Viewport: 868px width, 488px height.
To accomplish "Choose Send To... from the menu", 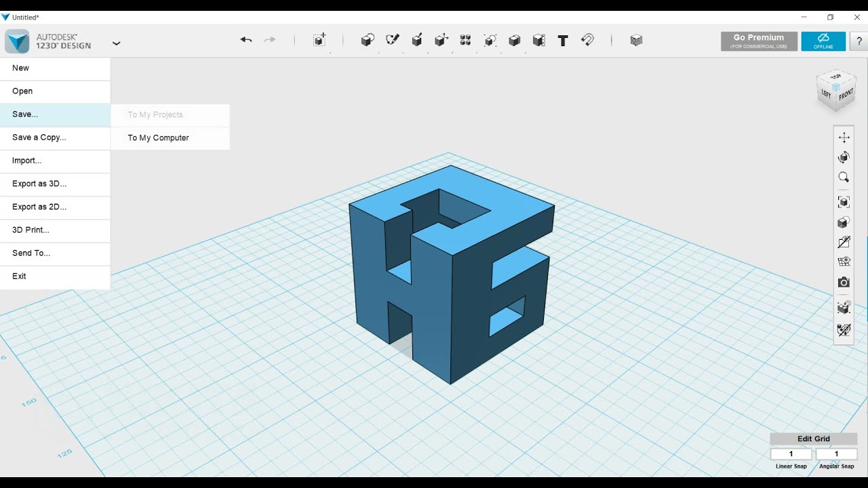I will [55, 253].
